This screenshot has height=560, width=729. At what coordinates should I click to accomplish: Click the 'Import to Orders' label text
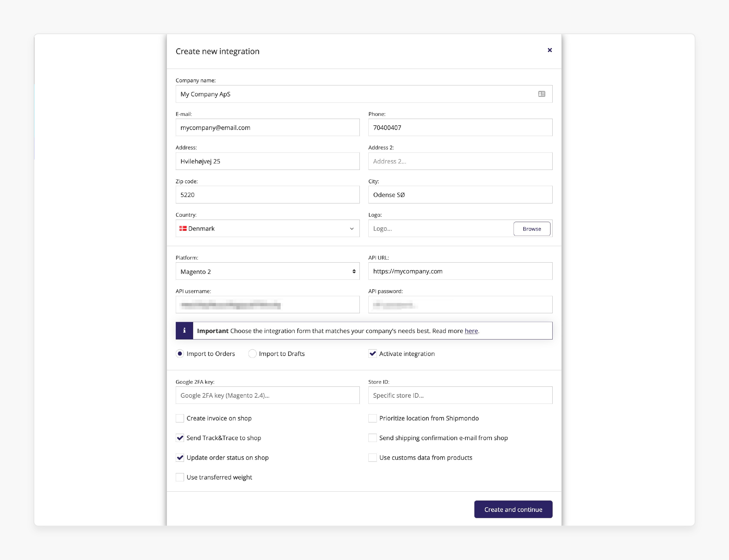(x=211, y=354)
